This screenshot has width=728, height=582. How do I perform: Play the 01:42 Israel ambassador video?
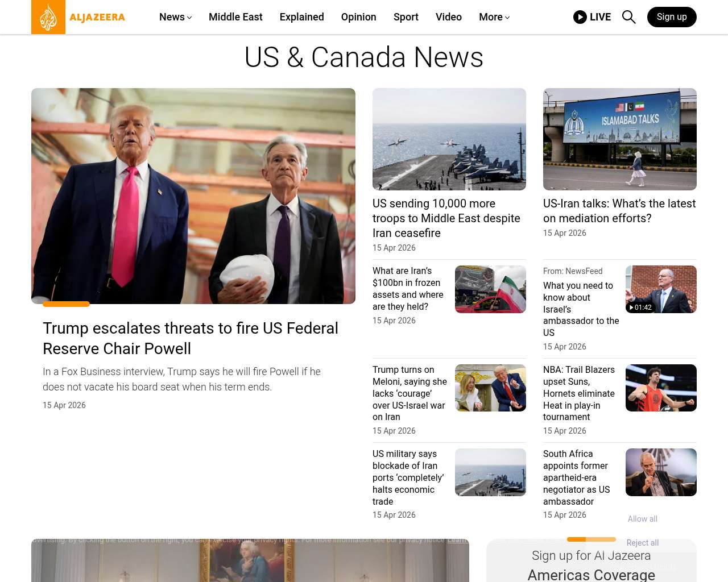click(x=661, y=289)
